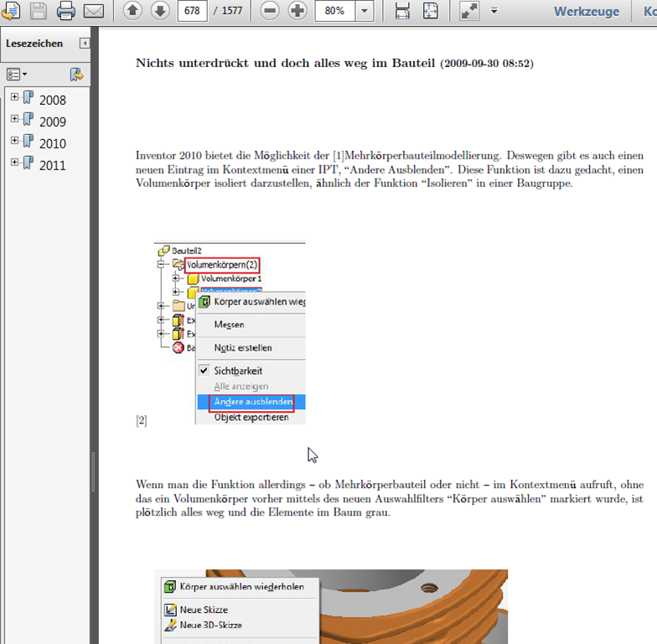Click the fit page width icon
Screen dimensions: 657x644
[402, 11]
